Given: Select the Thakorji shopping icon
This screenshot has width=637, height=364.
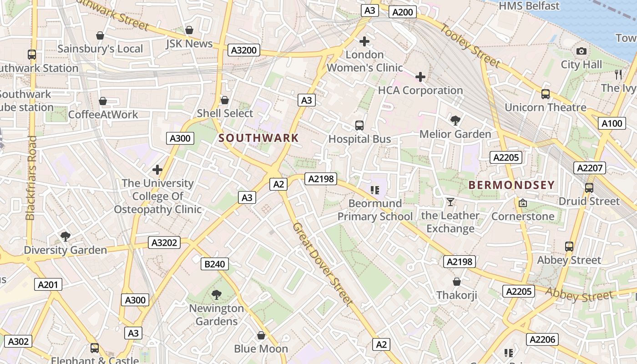Looking at the screenshot, I should click(x=457, y=282).
